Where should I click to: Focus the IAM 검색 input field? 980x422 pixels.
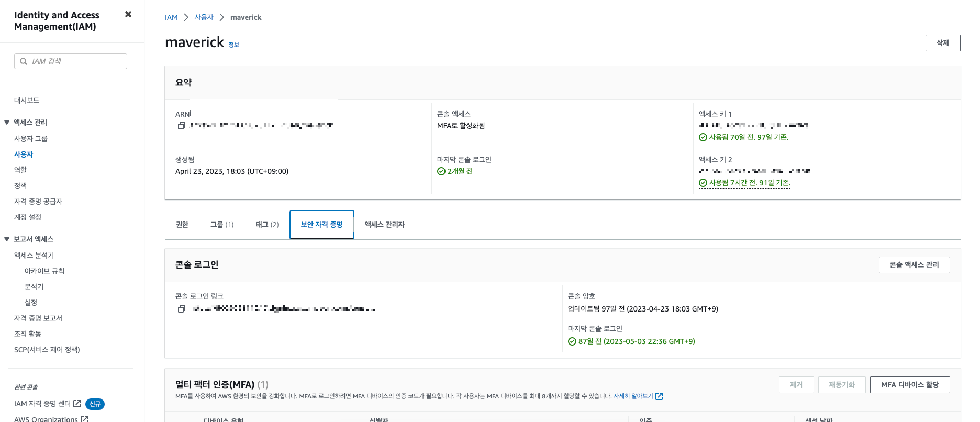coord(71,61)
